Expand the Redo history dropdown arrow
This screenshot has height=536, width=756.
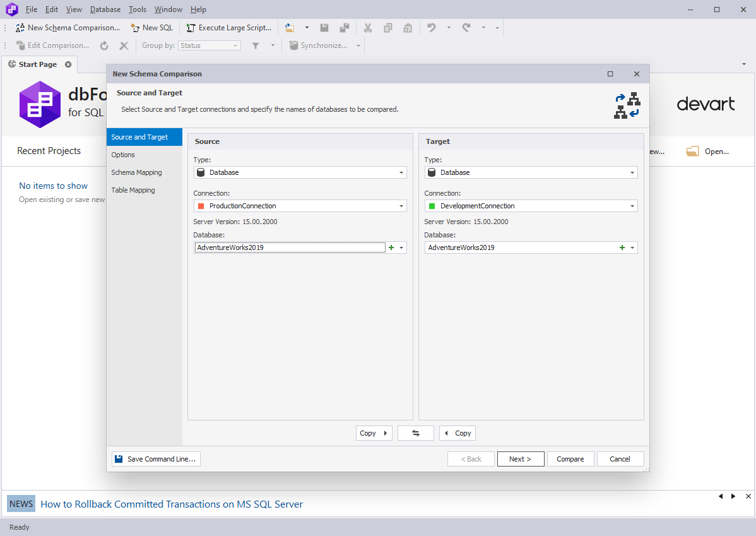click(483, 28)
